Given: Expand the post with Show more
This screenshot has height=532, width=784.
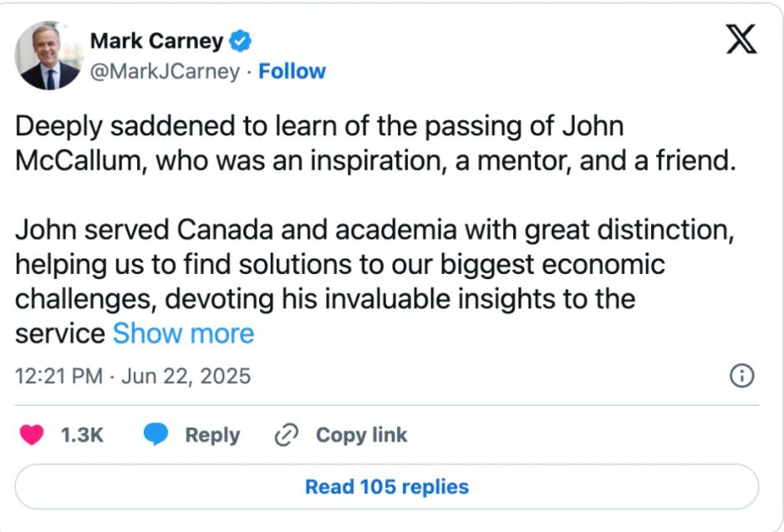Looking at the screenshot, I should click(183, 333).
